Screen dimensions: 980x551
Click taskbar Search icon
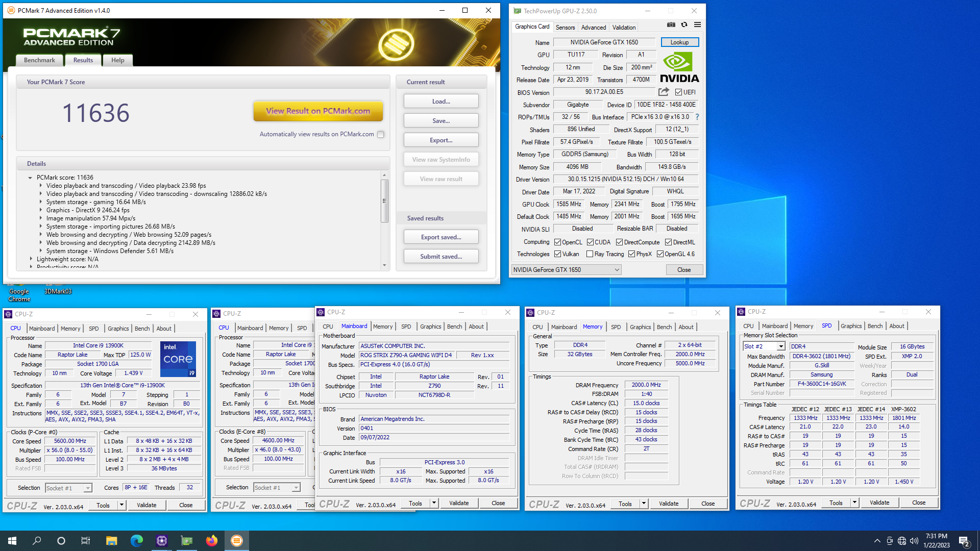pyautogui.click(x=37, y=541)
